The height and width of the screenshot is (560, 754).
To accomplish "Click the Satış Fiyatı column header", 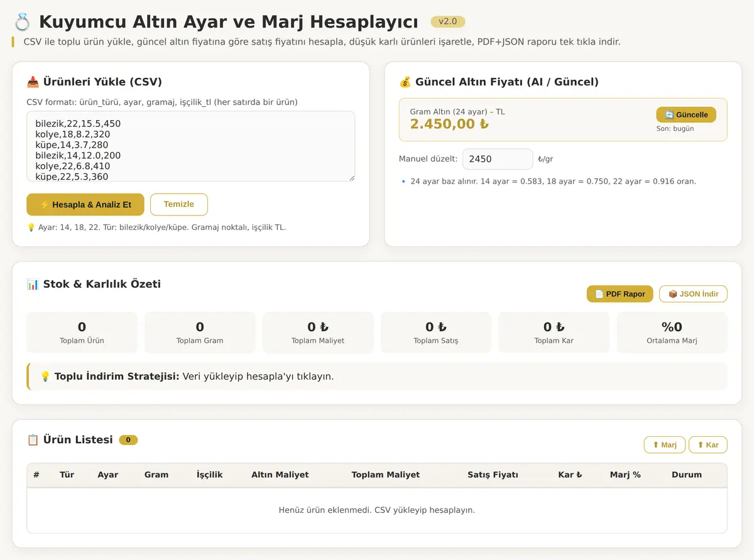I will pyautogui.click(x=493, y=475).
